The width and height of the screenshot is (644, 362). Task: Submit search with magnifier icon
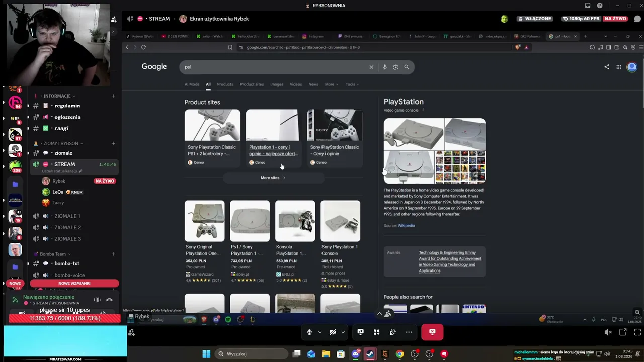click(x=407, y=67)
